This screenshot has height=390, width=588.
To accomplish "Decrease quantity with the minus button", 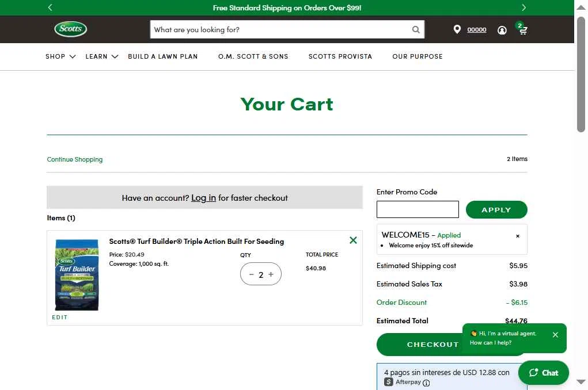I will point(251,274).
